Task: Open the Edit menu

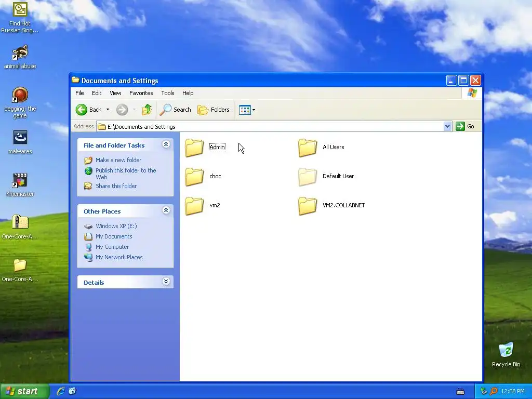Action: point(96,93)
